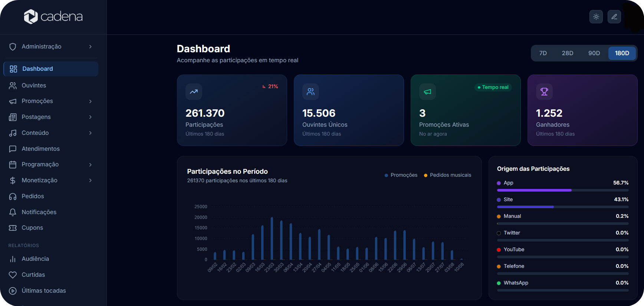
Task: Expand the Administração menu chevron
Action: point(90,47)
